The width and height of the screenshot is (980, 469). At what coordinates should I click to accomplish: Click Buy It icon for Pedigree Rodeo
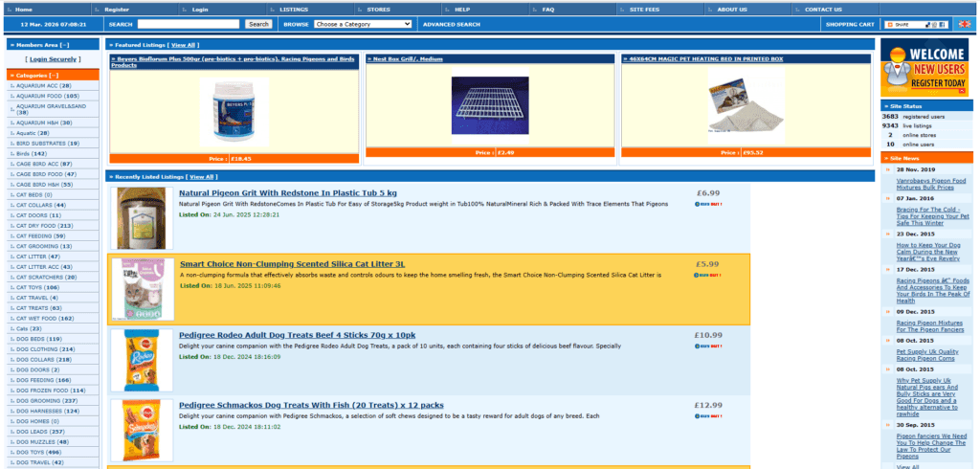point(708,346)
